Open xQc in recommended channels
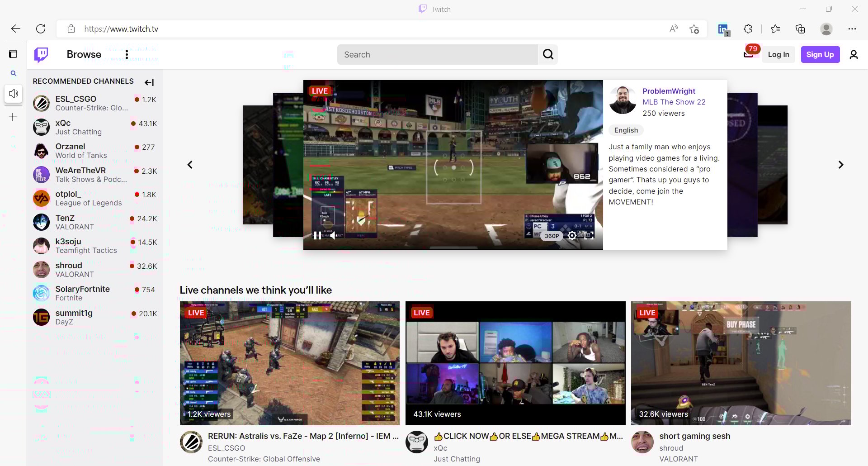Screen dimensions: 868x466 point(94,127)
